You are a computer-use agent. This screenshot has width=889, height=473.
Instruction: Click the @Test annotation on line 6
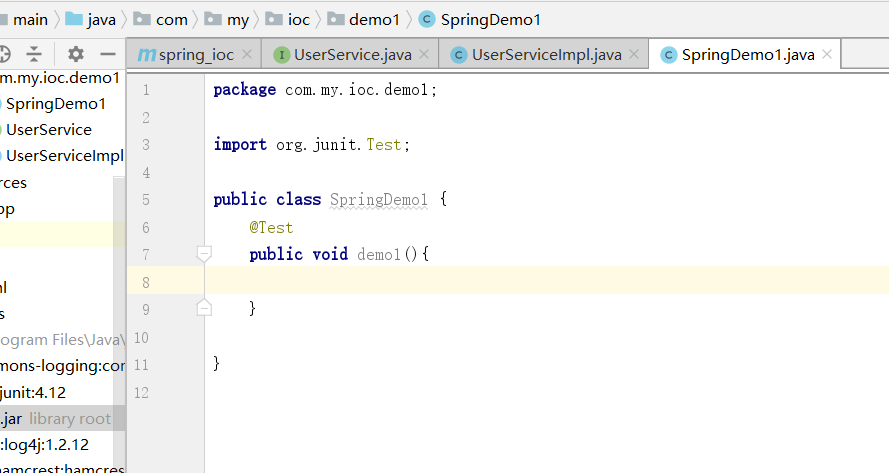pos(271,227)
